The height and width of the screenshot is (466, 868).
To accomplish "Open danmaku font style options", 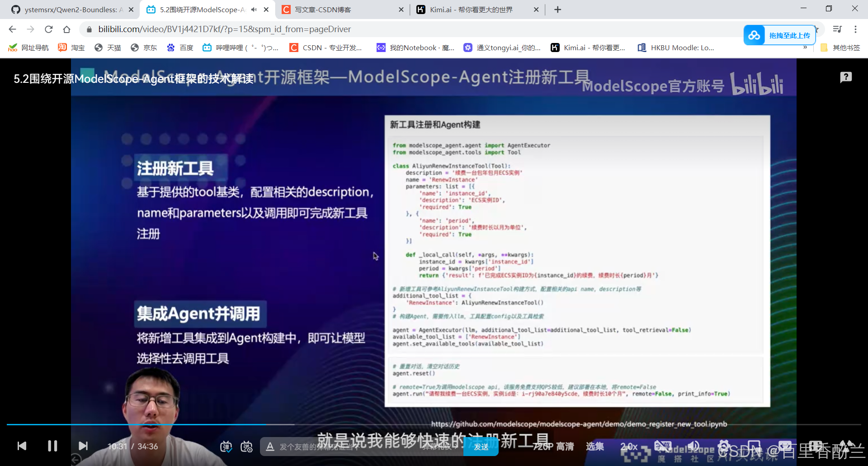I will pos(270,447).
